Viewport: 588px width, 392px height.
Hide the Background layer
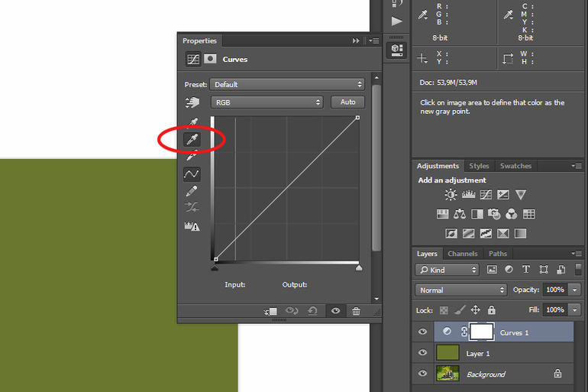point(423,374)
